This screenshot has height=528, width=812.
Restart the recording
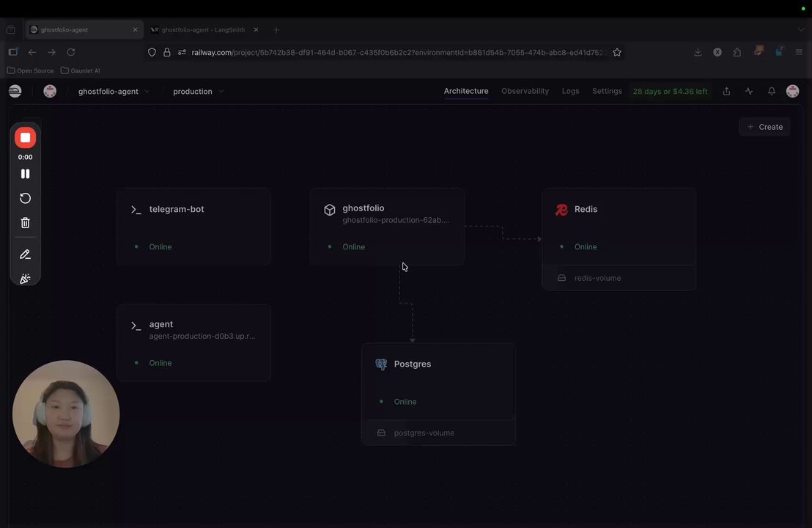click(x=25, y=198)
